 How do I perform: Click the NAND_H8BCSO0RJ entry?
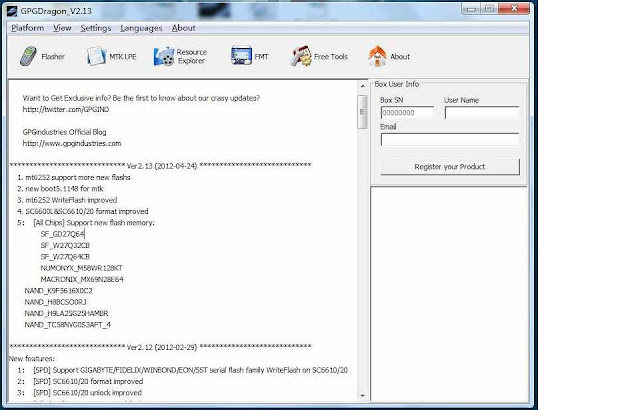pyautogui.click(x=56, y=302)
